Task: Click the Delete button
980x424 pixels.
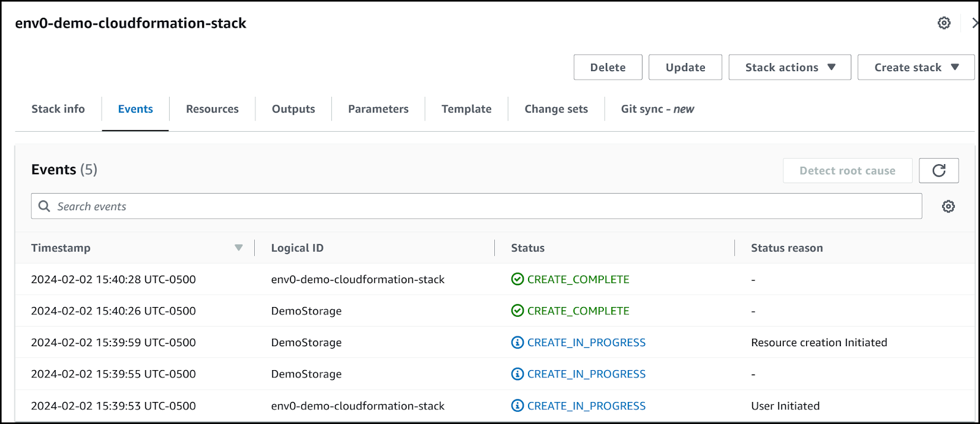Action: (x=608, y=67)
